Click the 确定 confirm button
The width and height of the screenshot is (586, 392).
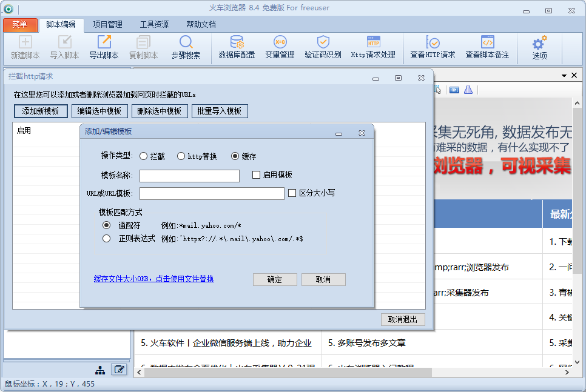click(275, 279)
